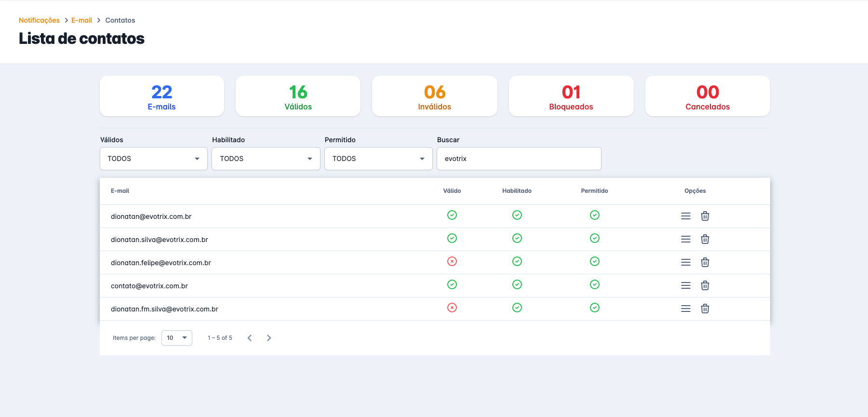Toggle Permitido status for dionatan@evotrix.com.br
Screen dimensions: 868x417
click(594, 215)
